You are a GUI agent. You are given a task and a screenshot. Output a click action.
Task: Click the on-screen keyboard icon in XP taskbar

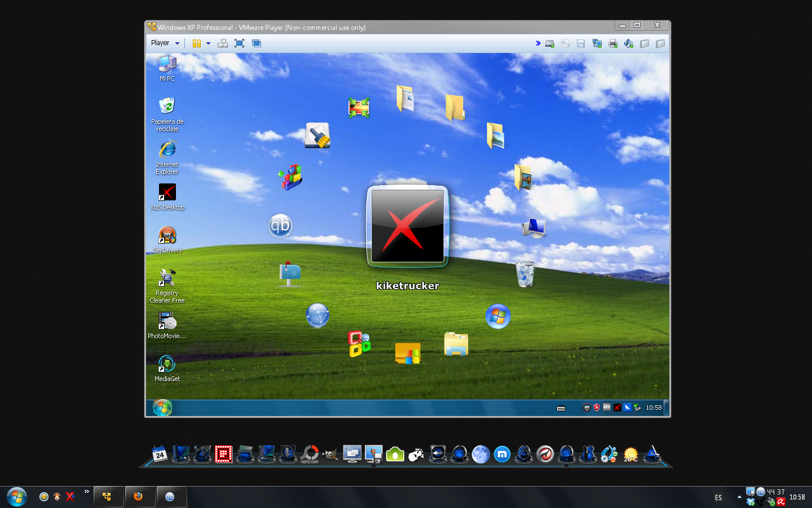tap(561, 408)
